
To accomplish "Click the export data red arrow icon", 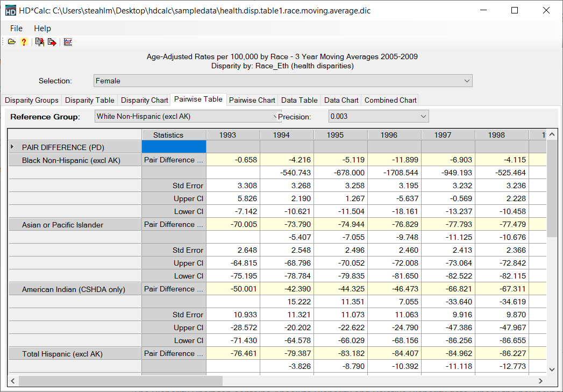I will [x=52, y=42].
